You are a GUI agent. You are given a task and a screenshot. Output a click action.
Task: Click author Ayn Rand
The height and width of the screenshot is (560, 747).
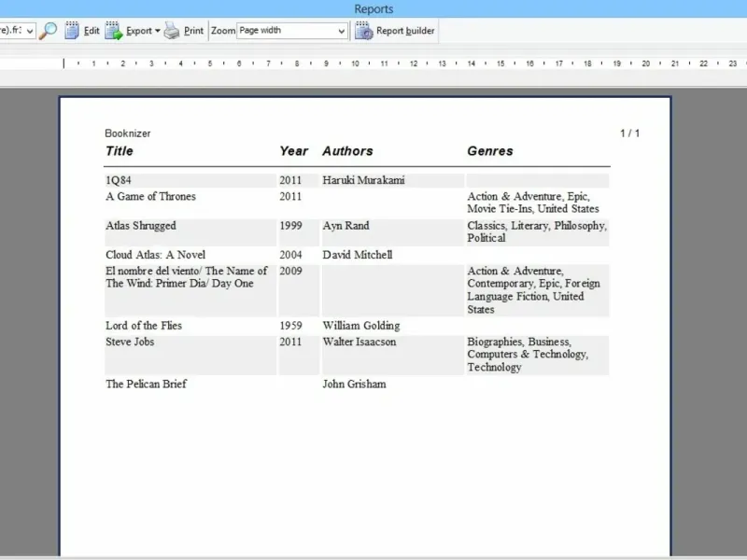tap(345, 226)
